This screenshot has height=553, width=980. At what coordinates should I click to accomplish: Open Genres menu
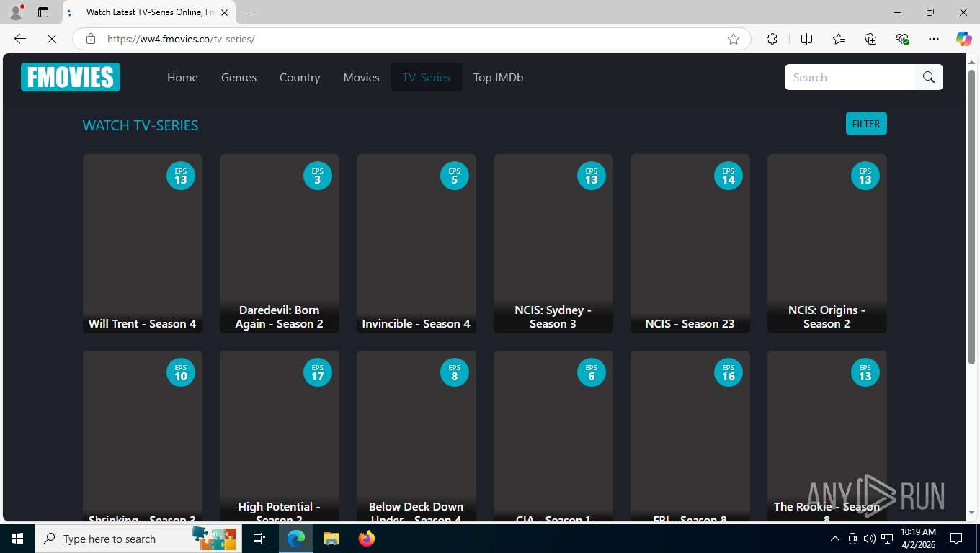coord(239,77)
